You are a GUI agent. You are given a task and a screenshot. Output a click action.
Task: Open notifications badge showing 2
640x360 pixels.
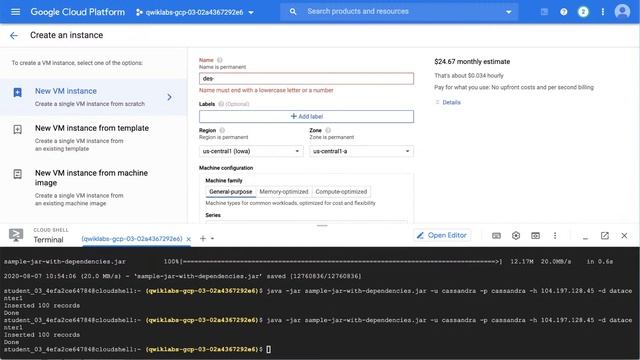click(x=583, y=12)
